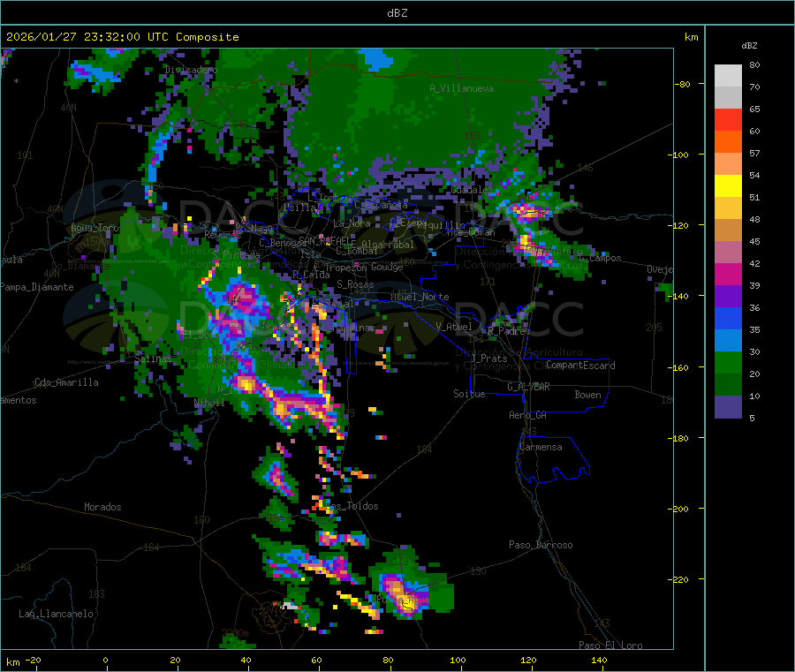Click the legend value '45'
The width and height of the screenshot is (795, 672).
point(754,241)
